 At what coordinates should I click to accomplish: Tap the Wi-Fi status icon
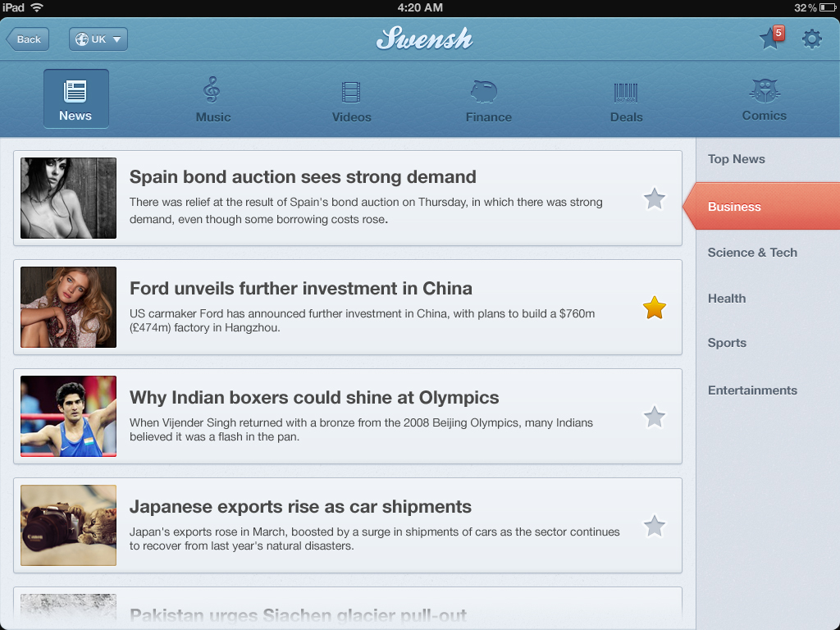coord(37,7)
